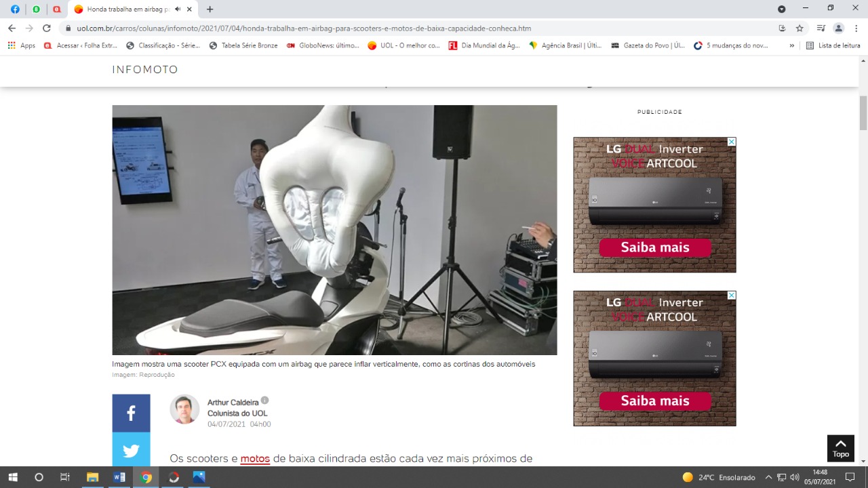Viewport: 868px width, 488px height.
Task: Click Saiba mais on top LG ad
Action: pos(654,247)
